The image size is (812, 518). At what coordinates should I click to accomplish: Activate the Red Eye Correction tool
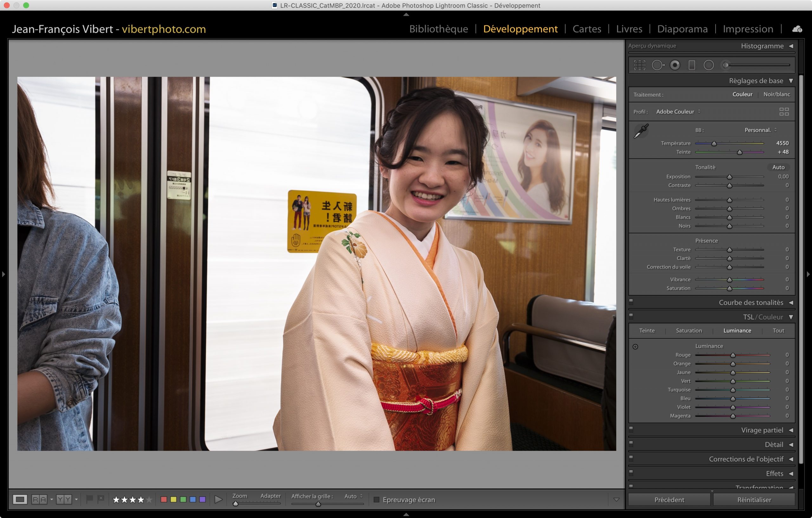[x=675, y=65]
